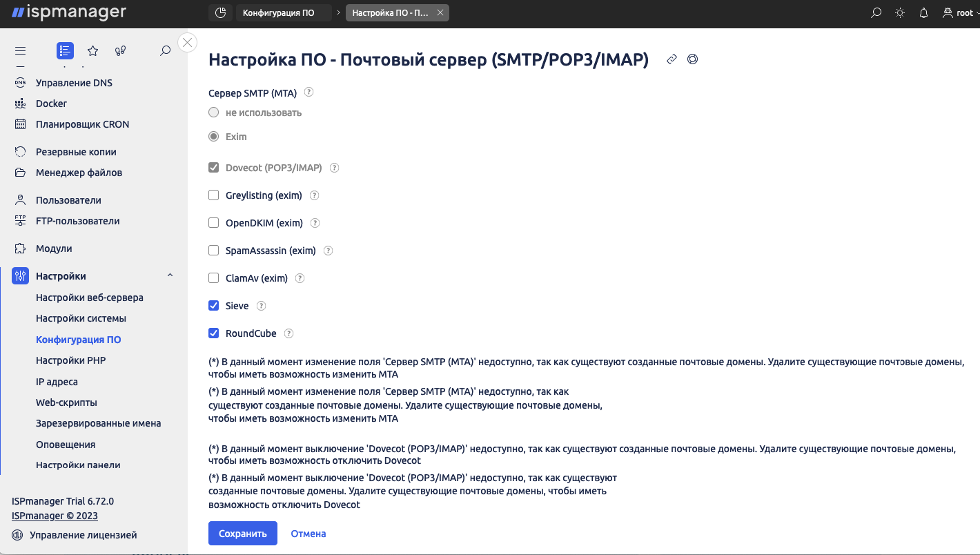Select the Exim radio button
The width and height of the screenshot is (980, 555).
click(x=214, y=137)
